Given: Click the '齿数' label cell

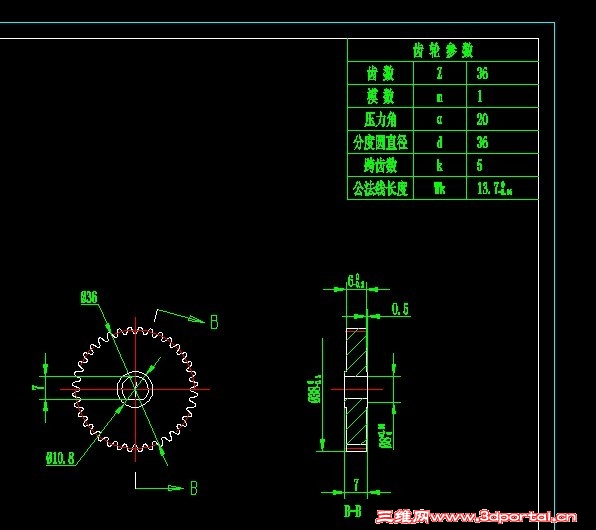Looking at the screenshot, I should (380, 73).
